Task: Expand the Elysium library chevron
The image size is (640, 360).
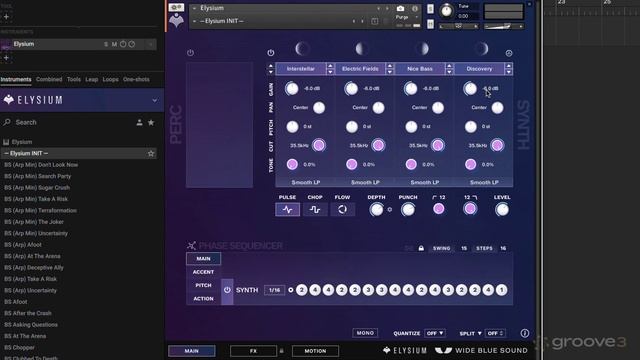Action: click(155, 100)
